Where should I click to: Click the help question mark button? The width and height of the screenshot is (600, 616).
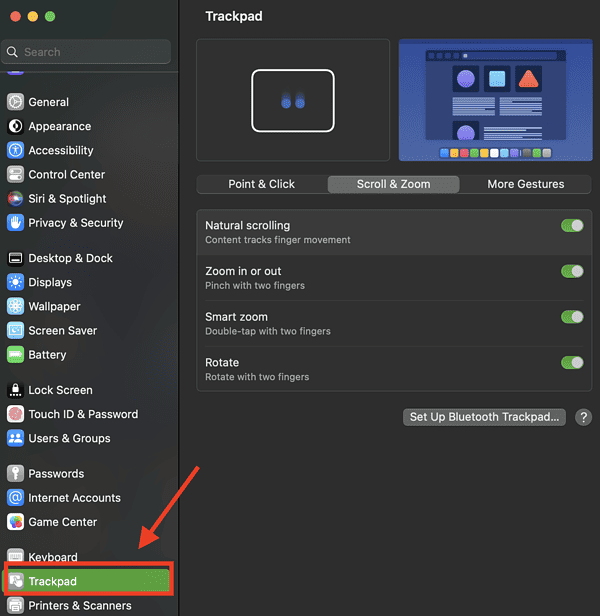584,417
